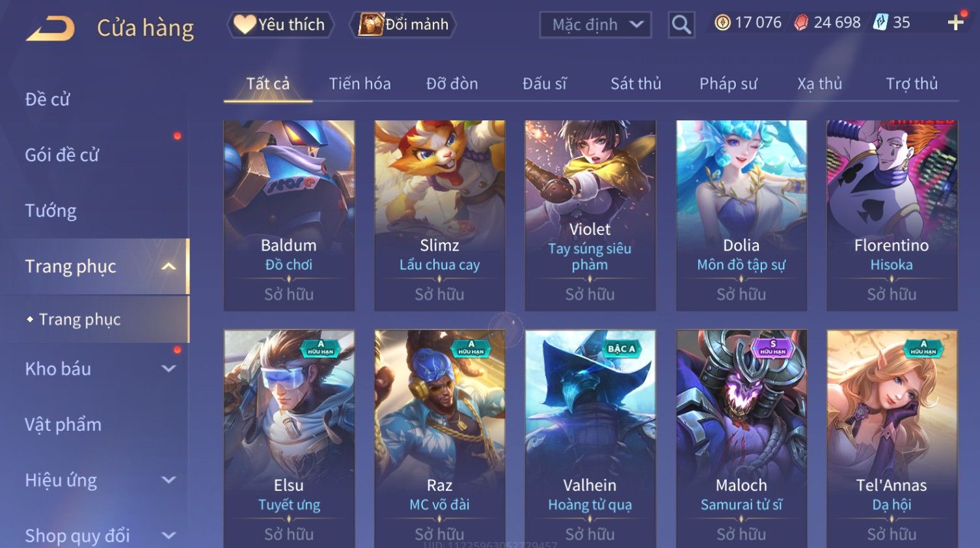Click the gold coin balance icon
This screenshot has width=980, height=548.
tap(722, 23)
